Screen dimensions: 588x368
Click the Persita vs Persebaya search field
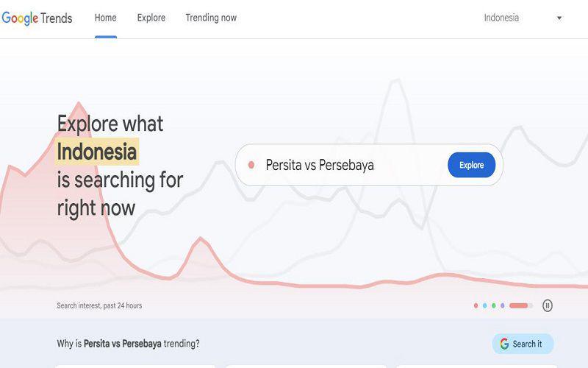click(x=369, y=165)
